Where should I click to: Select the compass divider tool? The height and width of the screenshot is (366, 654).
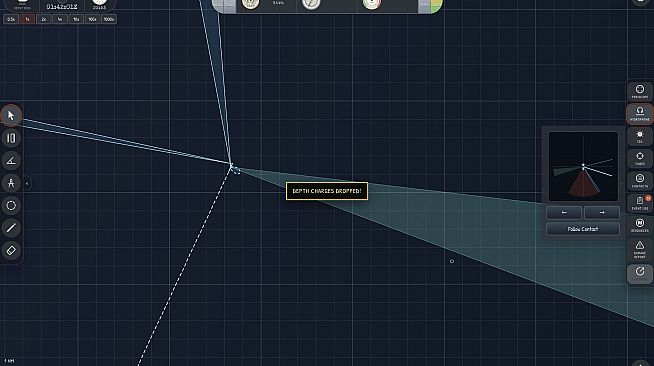point(11,183)
